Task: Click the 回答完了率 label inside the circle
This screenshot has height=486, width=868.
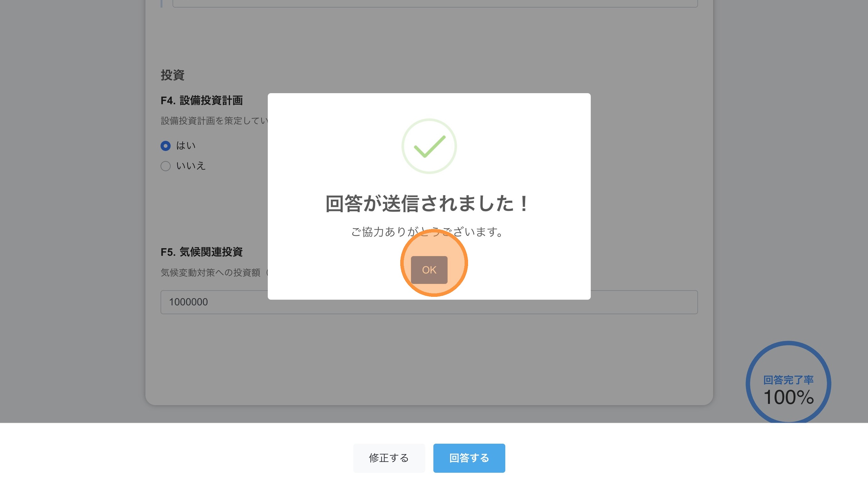Action: tap(788, 380)
